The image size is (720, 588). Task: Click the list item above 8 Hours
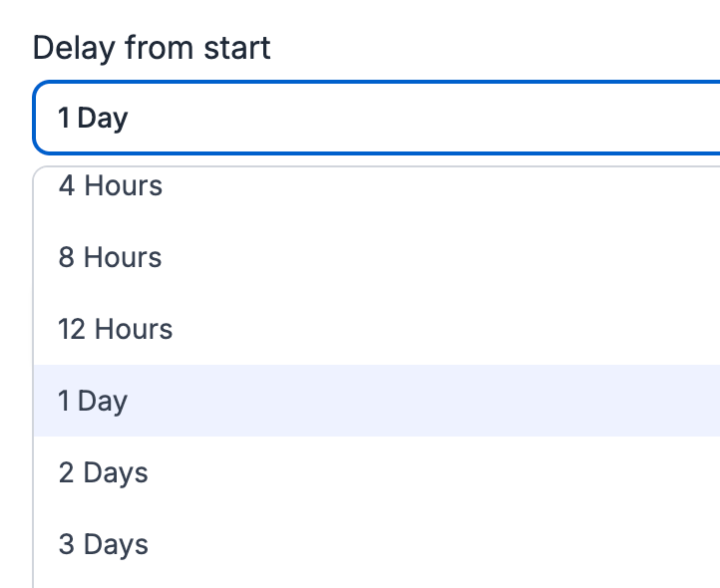[x=377, y=186]
